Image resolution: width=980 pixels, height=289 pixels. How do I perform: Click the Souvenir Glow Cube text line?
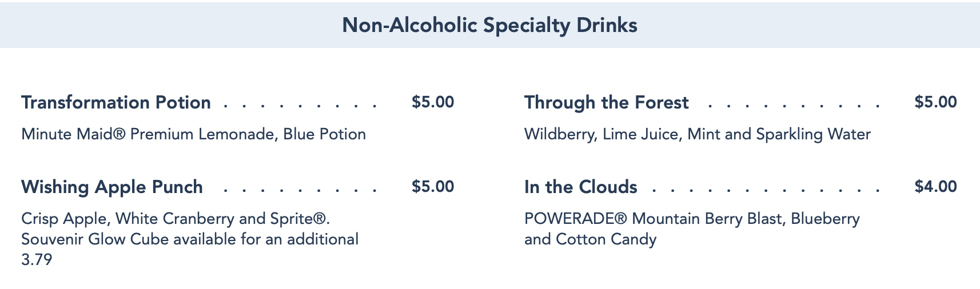tap(190, 239)
